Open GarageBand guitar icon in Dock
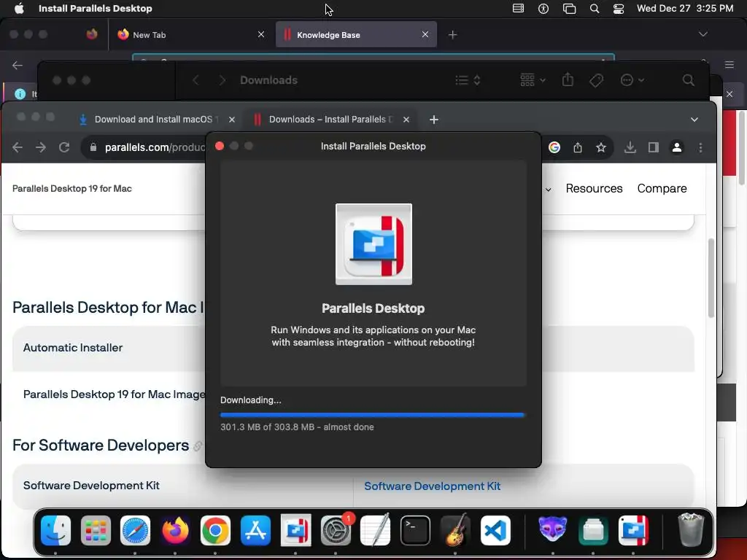The height and width of the screenshot is (560, 747). (x=455, y=531)
